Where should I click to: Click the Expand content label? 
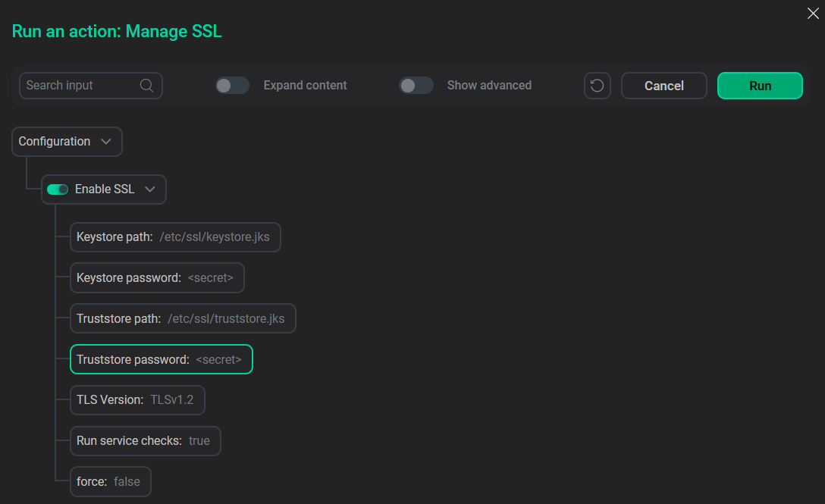pos(305,85)
